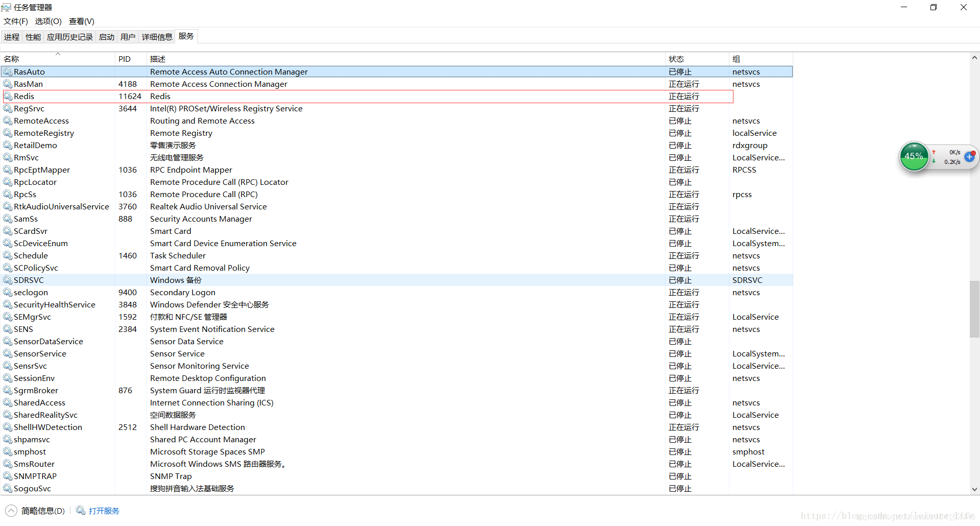This screenshot has width=980, height=526.
Task: Open the 查看(V) menu
Action: click(x=82, y=21)
